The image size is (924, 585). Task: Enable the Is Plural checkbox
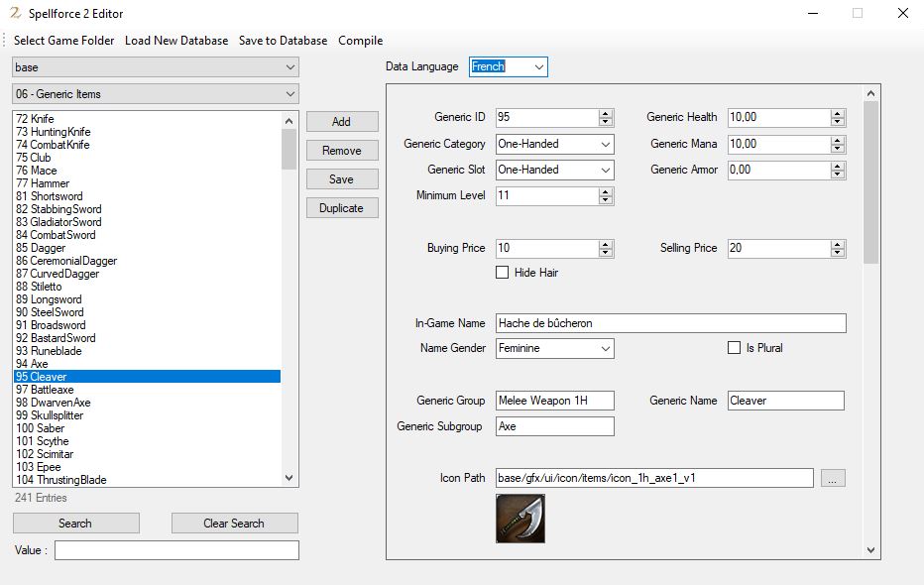[x=735, y=348]
